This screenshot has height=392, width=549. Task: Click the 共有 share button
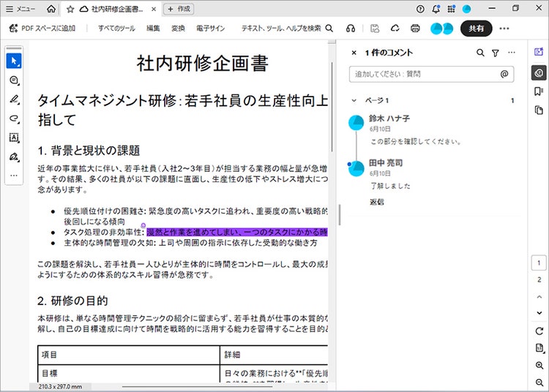pyautogui.click(x=477, y=29)
